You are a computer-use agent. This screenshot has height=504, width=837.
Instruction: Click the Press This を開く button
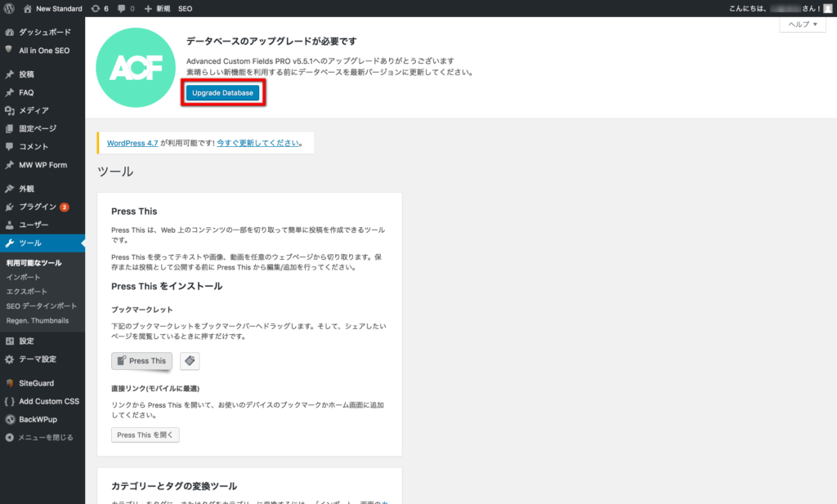point(145,435)
